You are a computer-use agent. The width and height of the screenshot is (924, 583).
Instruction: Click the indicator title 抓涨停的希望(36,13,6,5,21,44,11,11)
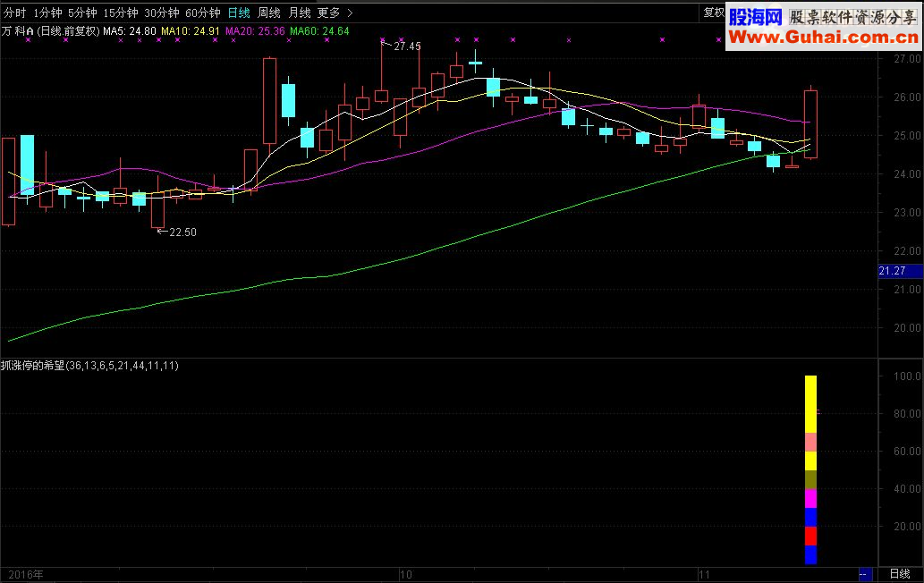pyautogui.click(x=89, y=366)
